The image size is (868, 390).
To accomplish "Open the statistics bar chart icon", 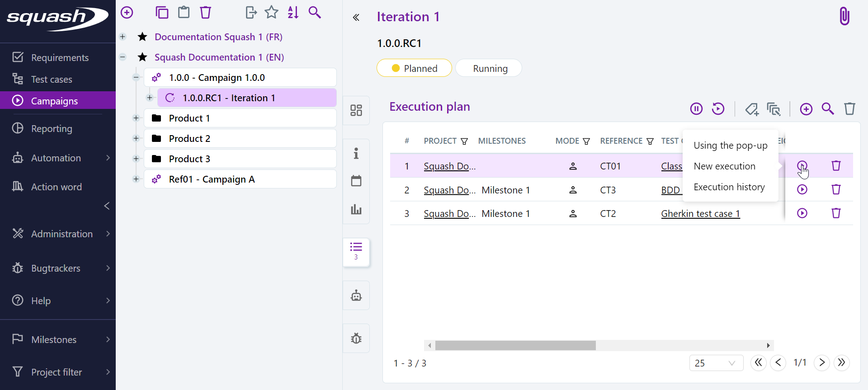I will point(356,209).
